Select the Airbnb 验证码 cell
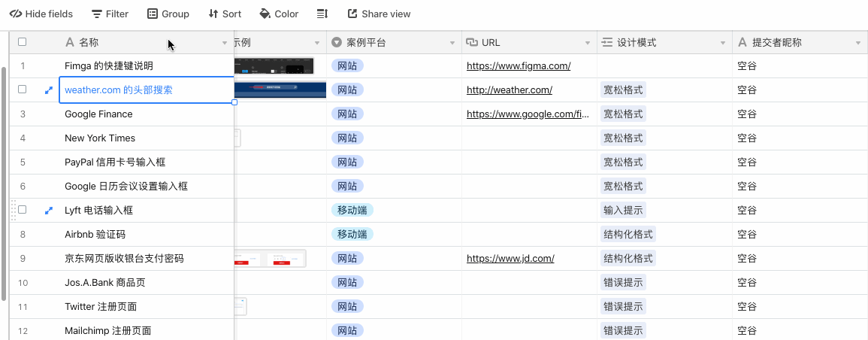 click(x=146, y=234)
